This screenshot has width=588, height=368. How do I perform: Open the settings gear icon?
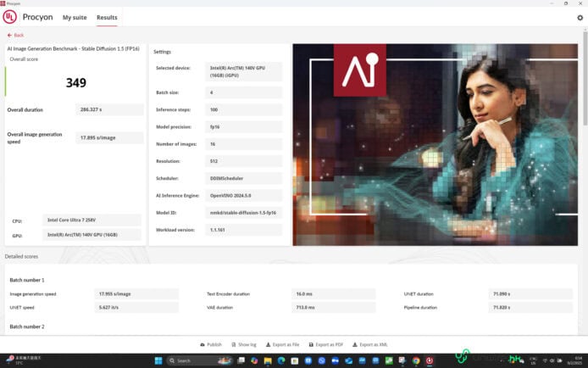pyautogui.click(x=580, y=17)
